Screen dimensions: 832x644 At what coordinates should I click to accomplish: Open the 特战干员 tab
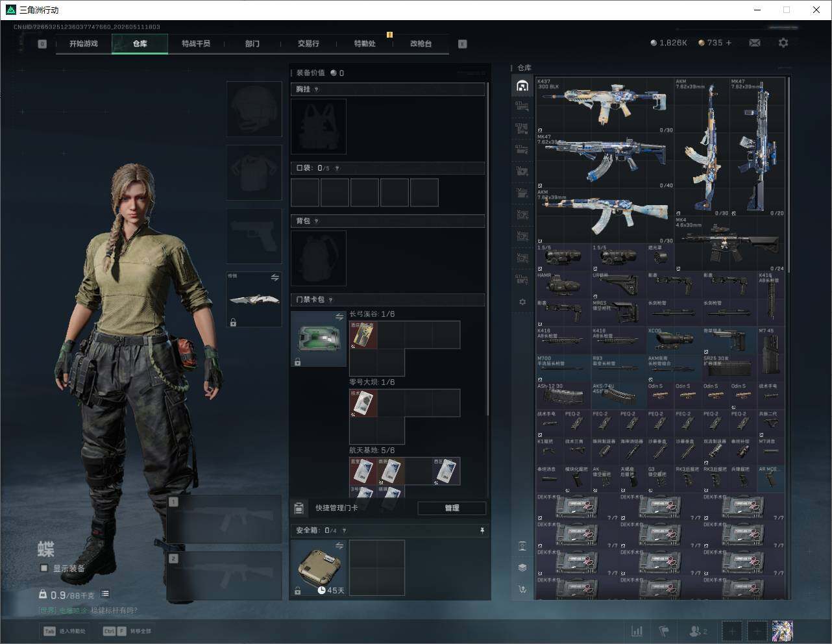196,43
